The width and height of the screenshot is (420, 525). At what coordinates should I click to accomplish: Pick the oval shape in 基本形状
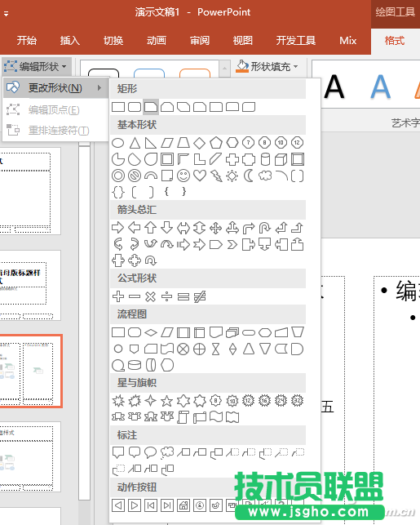point(118,143)
